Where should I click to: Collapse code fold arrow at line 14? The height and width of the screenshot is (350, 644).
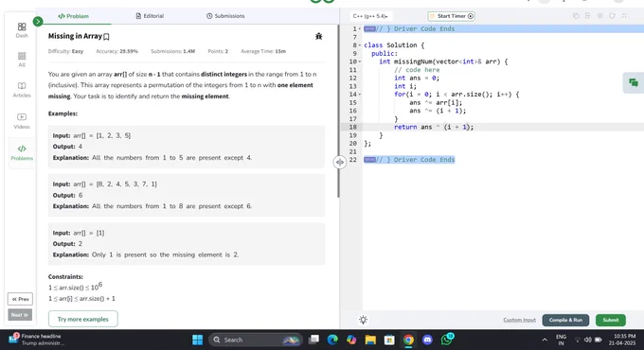tap(360, 95)
